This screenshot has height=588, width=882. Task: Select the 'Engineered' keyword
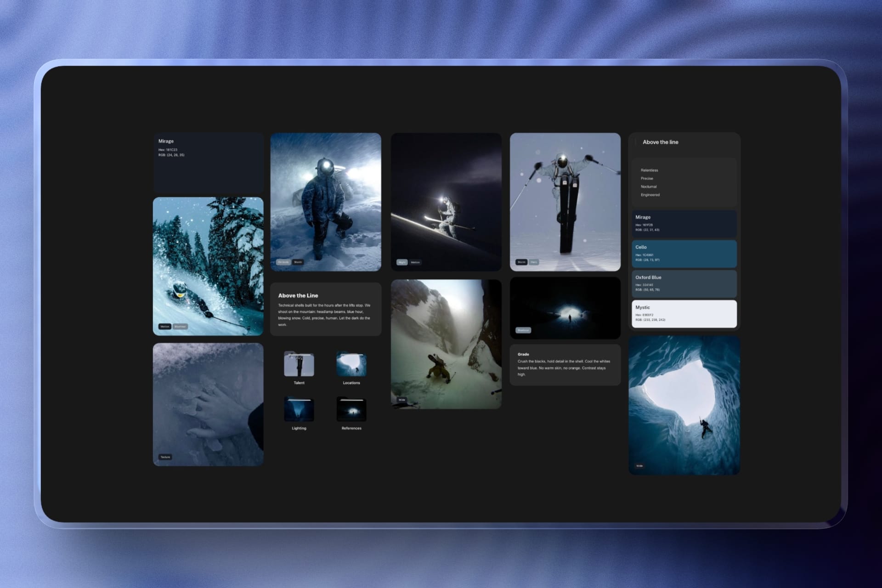[650, 195]
